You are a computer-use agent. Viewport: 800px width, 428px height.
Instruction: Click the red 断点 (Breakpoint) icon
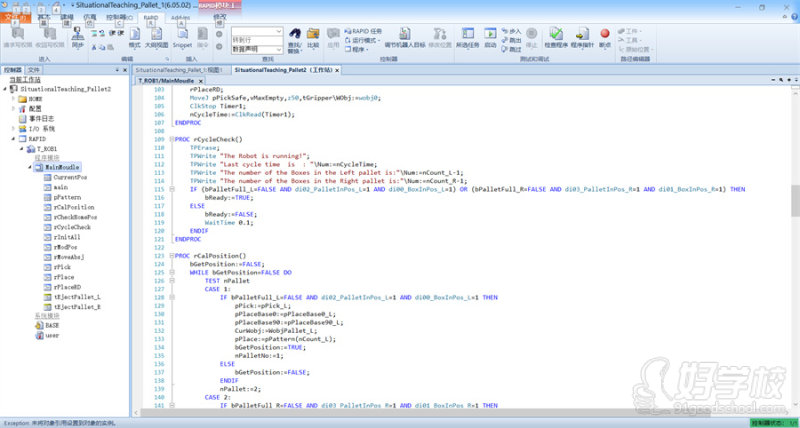pos(605,36)
